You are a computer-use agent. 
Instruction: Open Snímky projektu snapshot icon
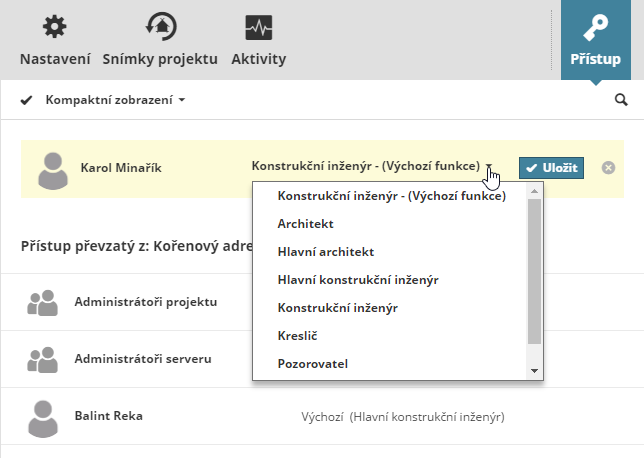click(160, 28)
